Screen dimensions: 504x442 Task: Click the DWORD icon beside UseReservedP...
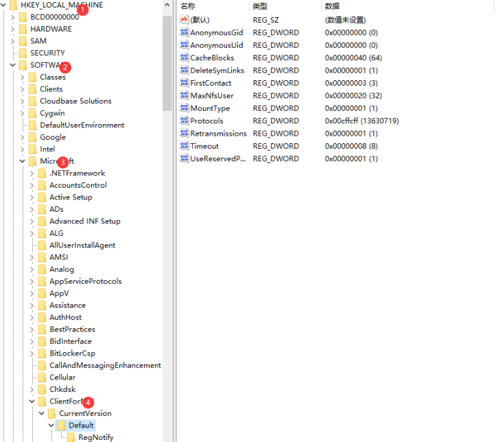click(184, 159)
